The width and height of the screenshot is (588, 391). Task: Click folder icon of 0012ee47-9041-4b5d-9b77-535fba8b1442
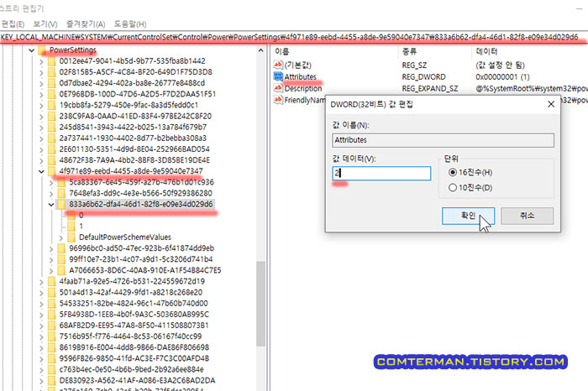click(52, 61)
